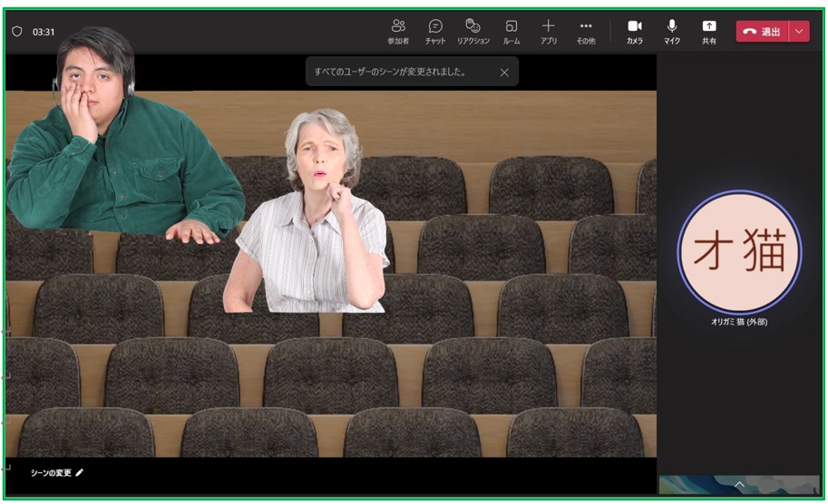Click the pencil icon beside シーンの変更
Screen dimensions: 828x504
(x=80, y=472)
